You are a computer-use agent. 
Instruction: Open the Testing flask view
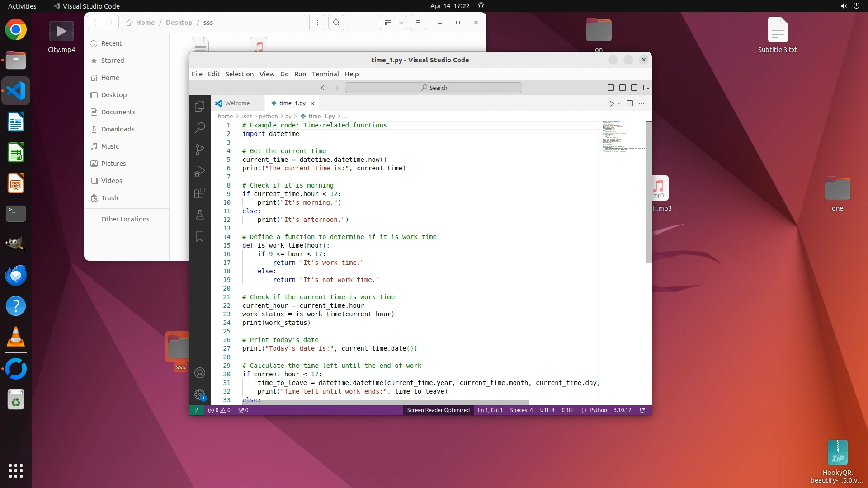199,215
